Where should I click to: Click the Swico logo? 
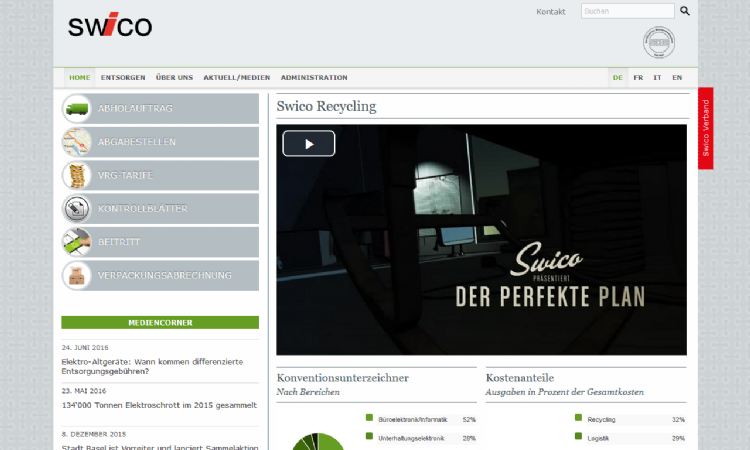click(x=110, y=26)
